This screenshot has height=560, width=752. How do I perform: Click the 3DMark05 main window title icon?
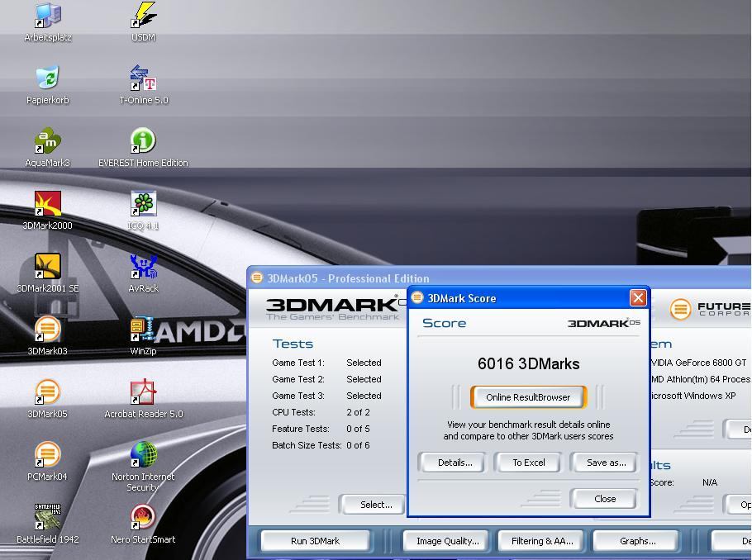pyautogui.click(x=257, y=278)
